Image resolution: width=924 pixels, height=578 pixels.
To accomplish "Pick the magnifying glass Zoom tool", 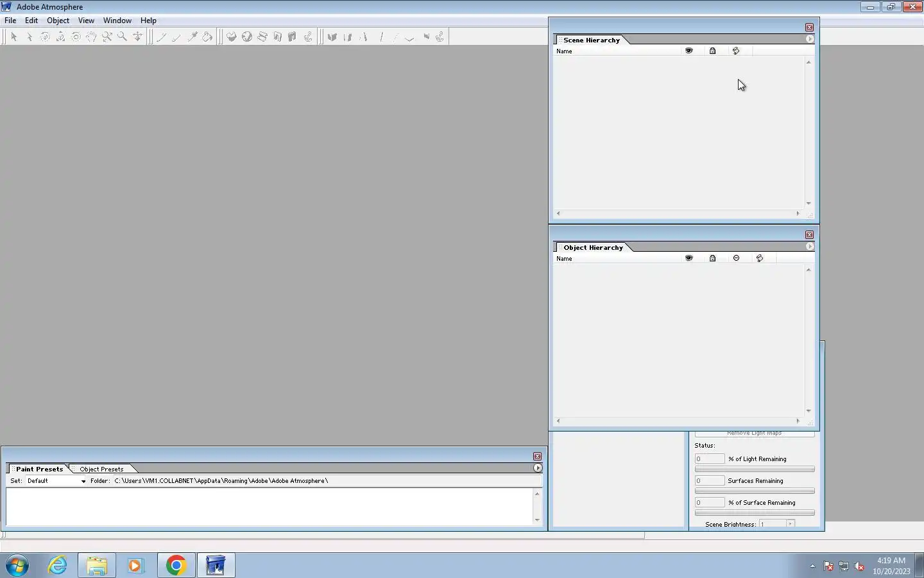I will pos(122,37).
